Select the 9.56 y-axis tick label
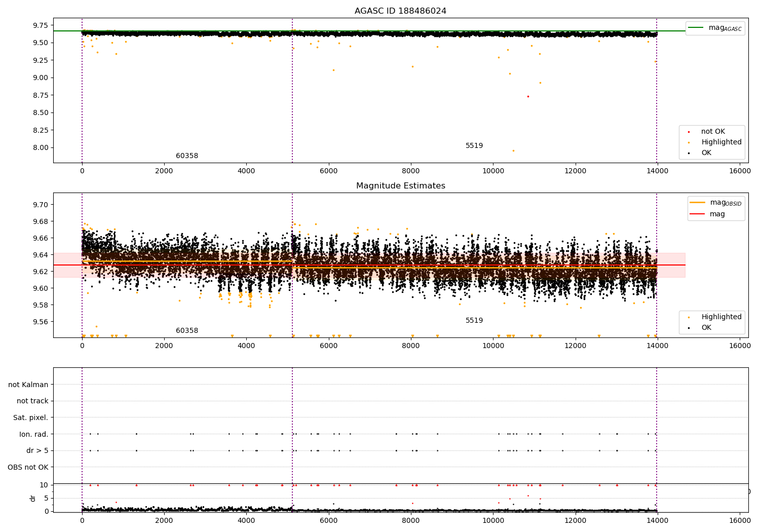Viewport: 760px width, 532px height. tap(40, 322)
